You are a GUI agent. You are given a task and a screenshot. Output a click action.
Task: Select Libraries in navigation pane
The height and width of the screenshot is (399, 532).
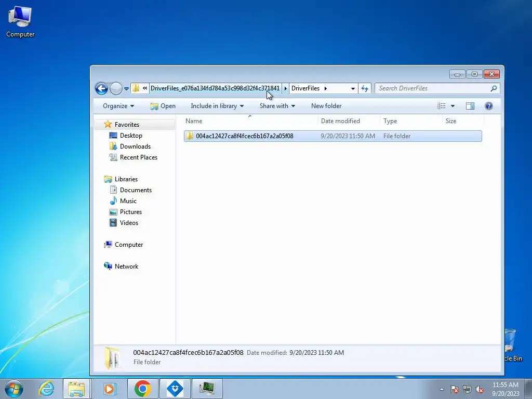point(126,179)
